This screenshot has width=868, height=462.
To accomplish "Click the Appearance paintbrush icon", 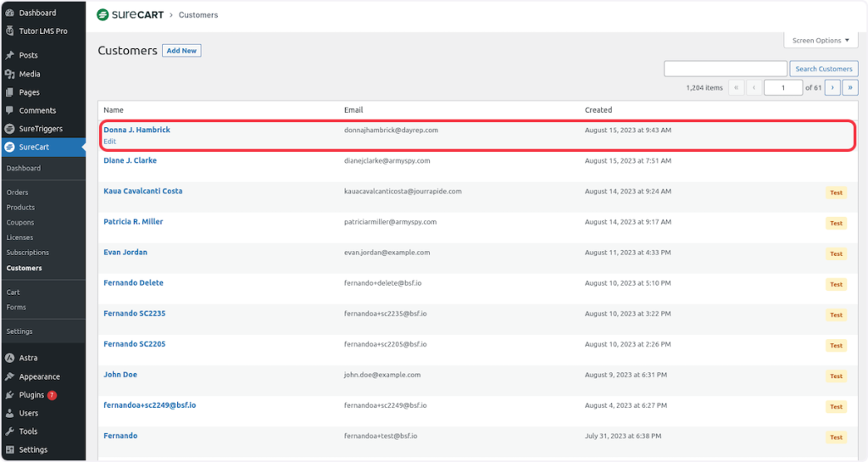I will (x=9, y=376).
